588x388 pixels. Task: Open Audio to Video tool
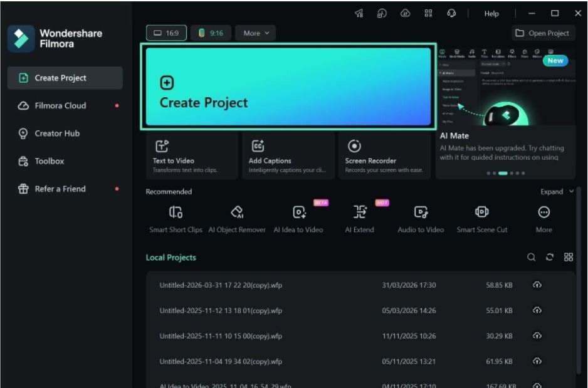tap(421, 219)
